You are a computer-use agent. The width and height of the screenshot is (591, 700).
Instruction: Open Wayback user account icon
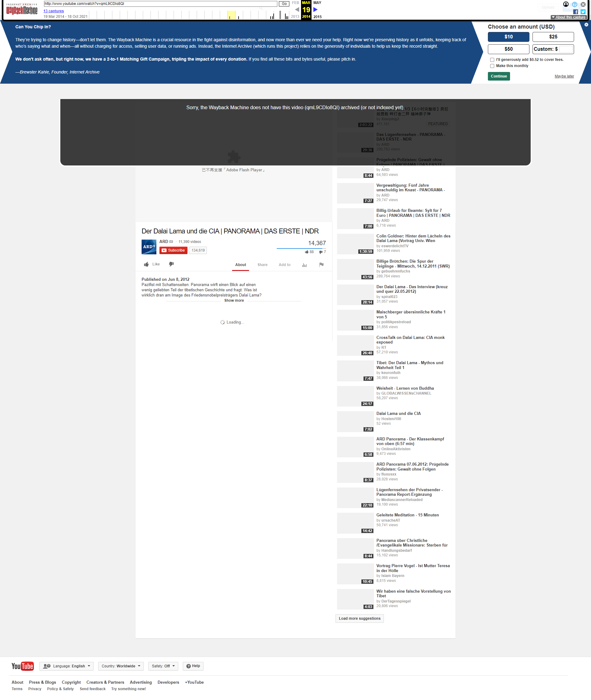[566, 4]
